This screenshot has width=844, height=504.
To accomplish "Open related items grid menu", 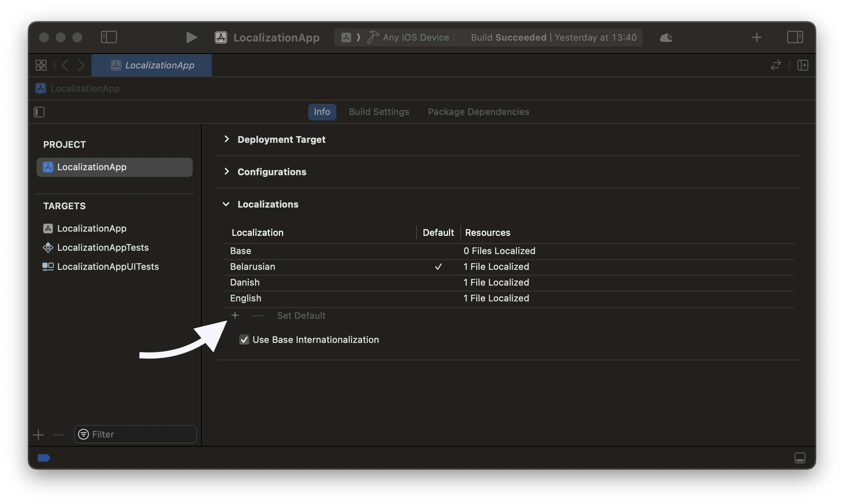I will [41, 65].
